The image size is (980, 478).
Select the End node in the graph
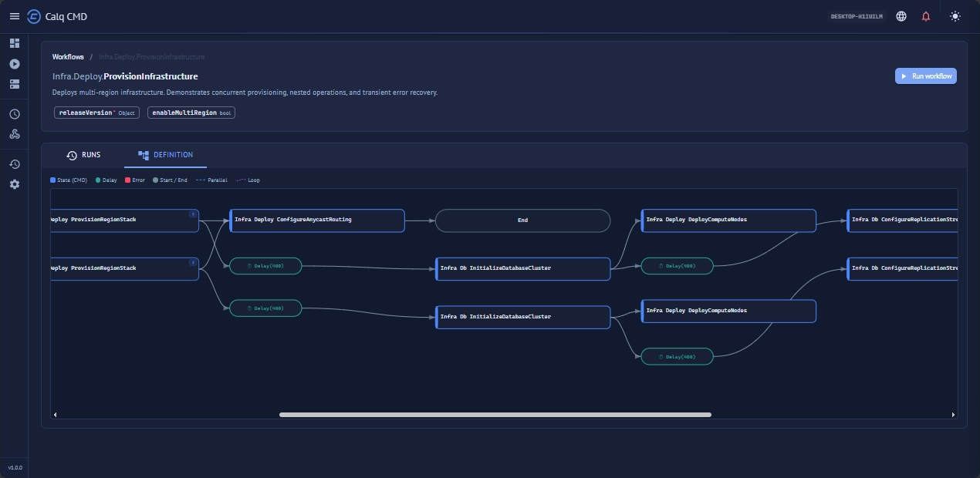pyautogui.click(x=522, y=220)
